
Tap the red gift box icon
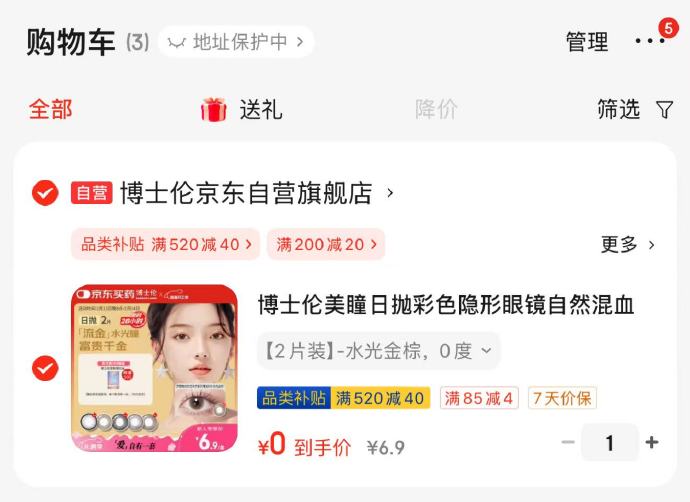tap(214, 110)
